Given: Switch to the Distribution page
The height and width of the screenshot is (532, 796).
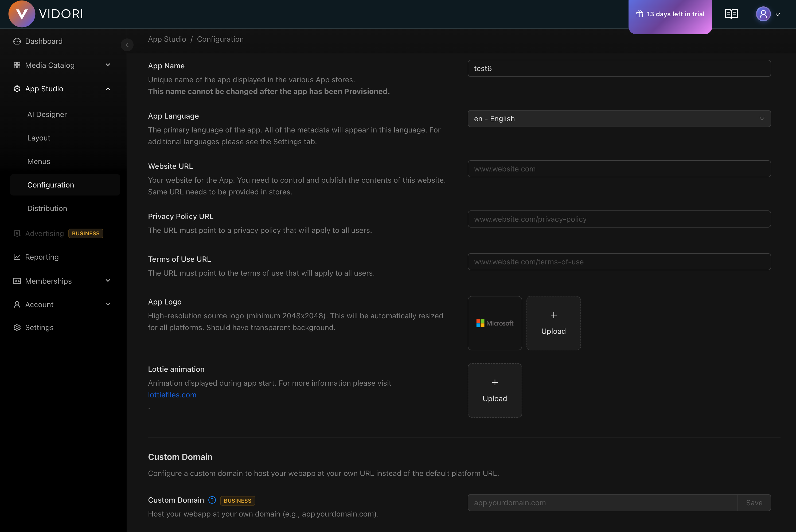Looking at the screenshot, I should 47,208.
